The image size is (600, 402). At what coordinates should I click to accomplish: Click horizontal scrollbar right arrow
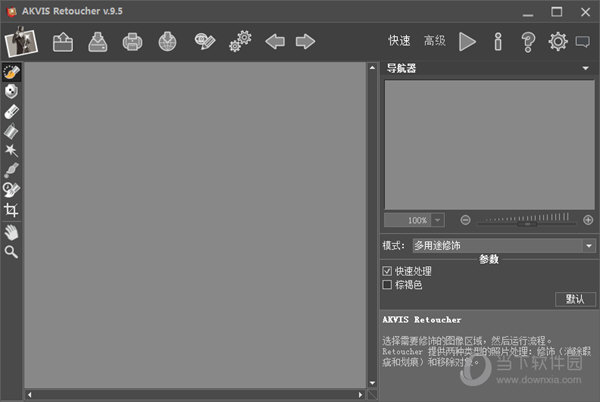tap(360, 395)
